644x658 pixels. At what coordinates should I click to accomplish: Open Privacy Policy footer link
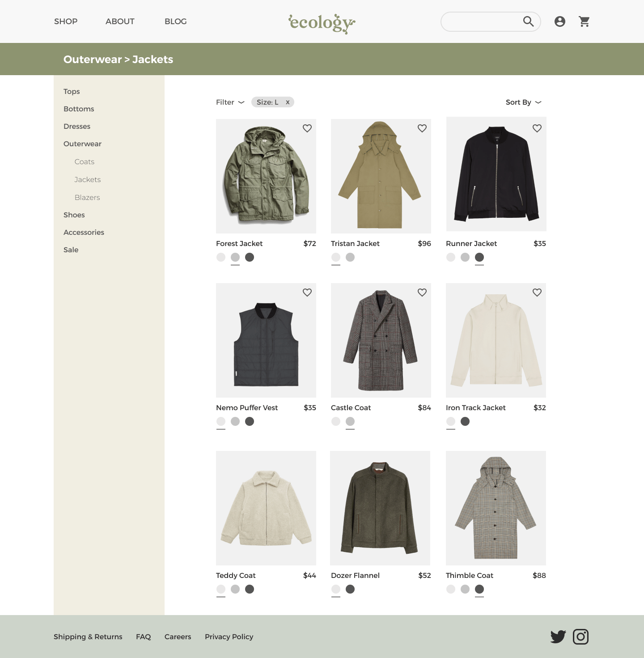(x=229, y=637)
